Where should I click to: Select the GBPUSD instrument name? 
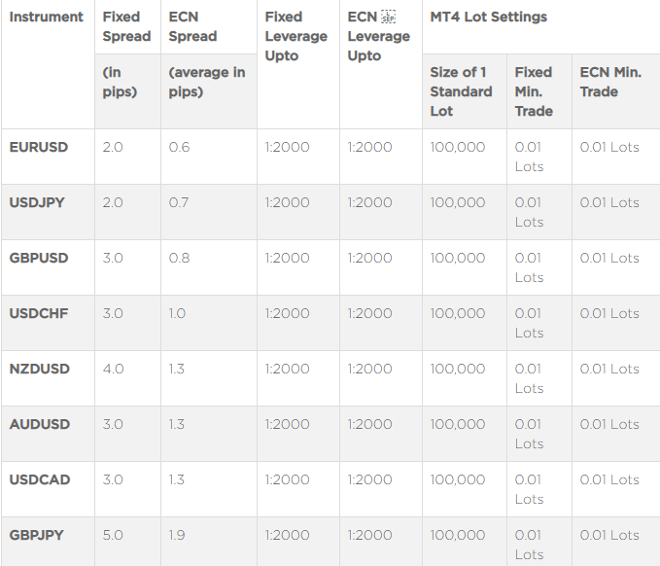(x=39, y=258)
